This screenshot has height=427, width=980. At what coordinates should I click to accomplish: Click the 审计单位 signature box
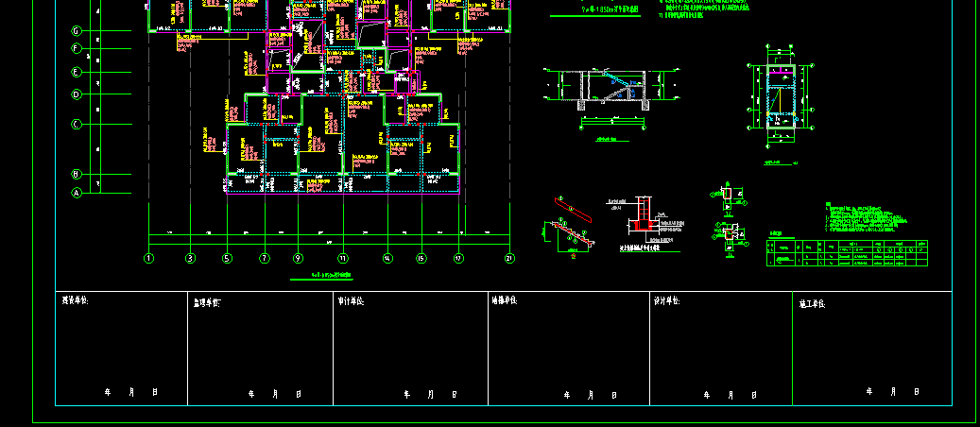410,350
